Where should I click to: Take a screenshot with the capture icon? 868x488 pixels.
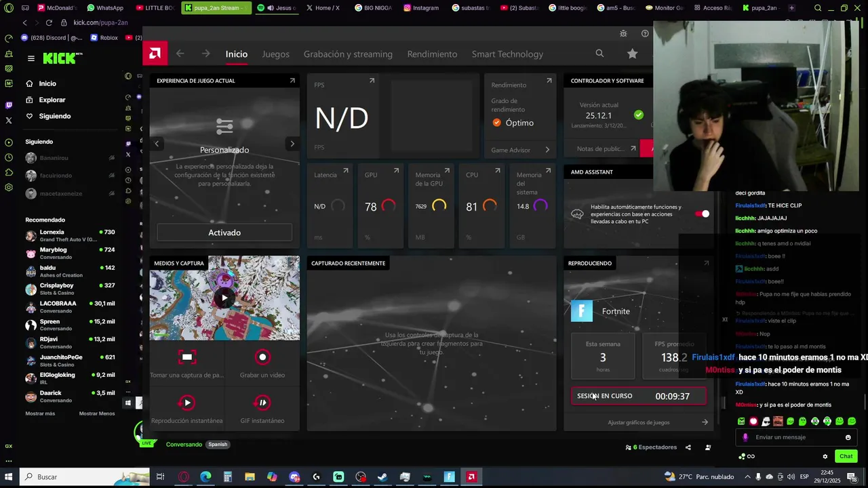point(187,357)
